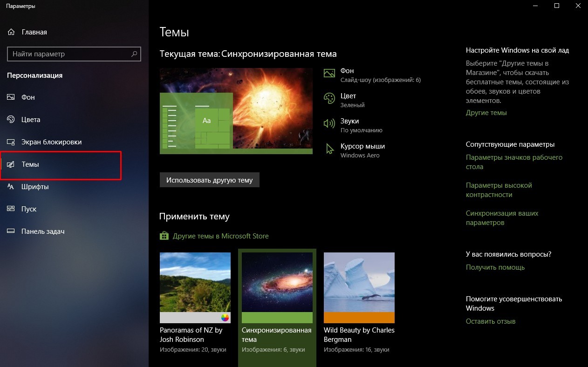Click the picture icon next to Фон in sidebar

point(11,97)
